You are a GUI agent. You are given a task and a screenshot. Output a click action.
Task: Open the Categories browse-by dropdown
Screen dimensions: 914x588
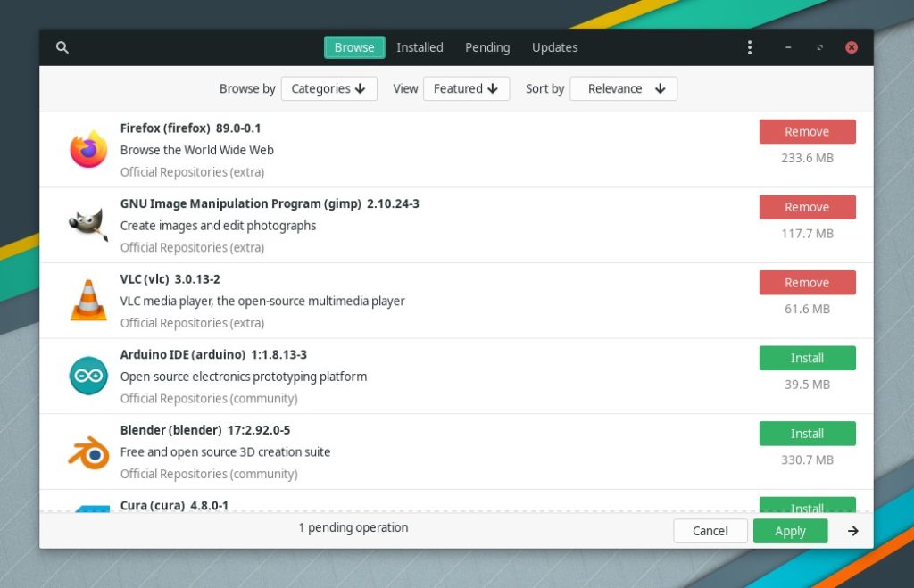[328, 88]
